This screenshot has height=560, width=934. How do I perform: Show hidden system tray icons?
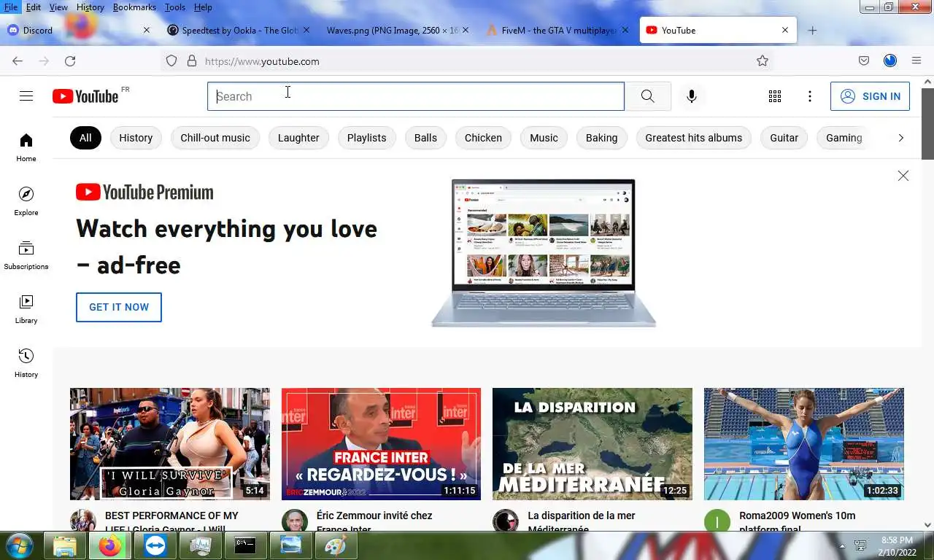842,545
